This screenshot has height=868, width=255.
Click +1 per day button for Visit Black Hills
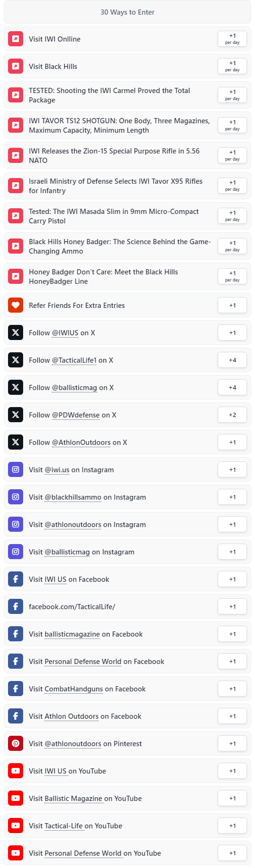tap(232, 66)
